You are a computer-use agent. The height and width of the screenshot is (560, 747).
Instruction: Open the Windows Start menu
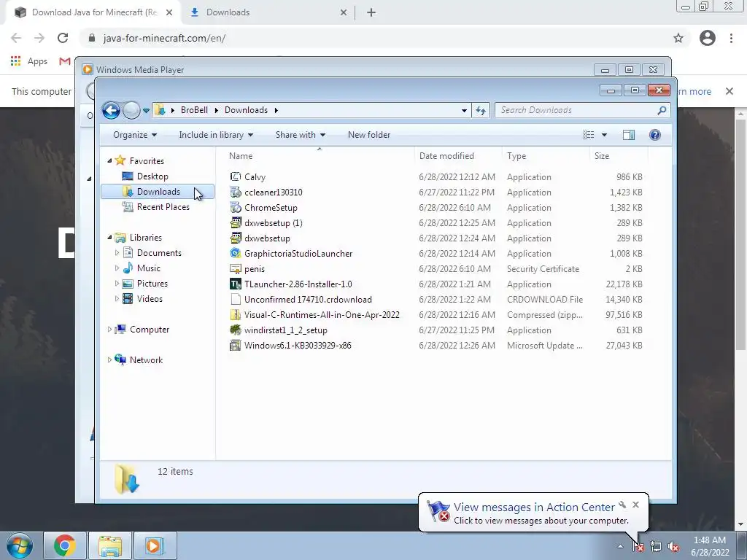point(20,545)
